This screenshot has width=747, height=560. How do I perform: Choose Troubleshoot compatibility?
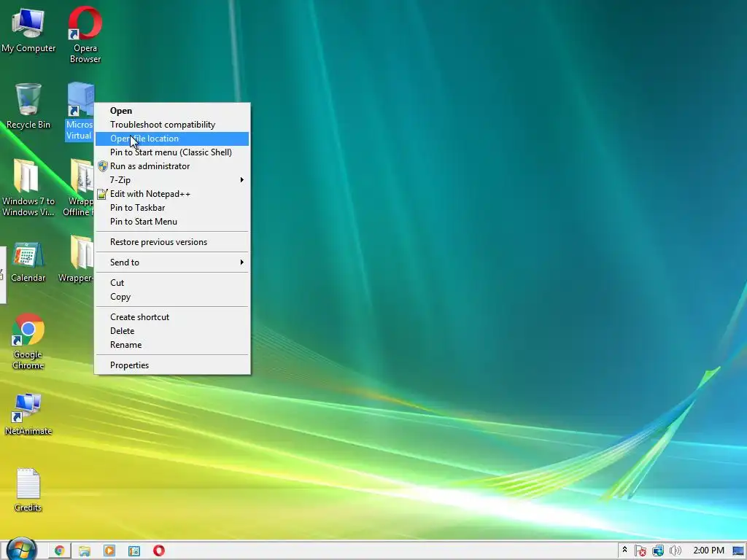click(172, 125)
